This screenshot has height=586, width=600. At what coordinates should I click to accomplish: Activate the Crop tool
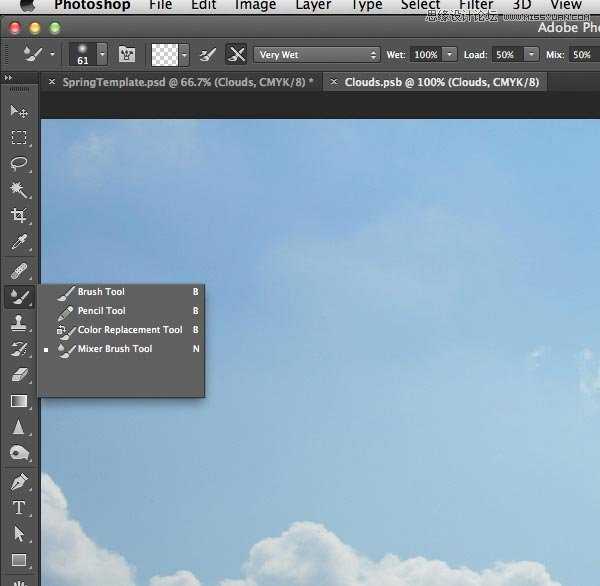(19, 216)
